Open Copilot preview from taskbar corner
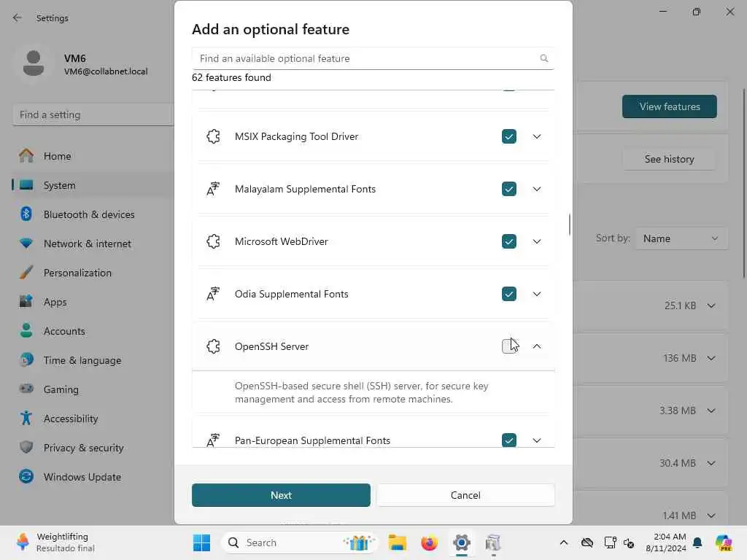This screenshot has height=560, width=747. (724, 542)
